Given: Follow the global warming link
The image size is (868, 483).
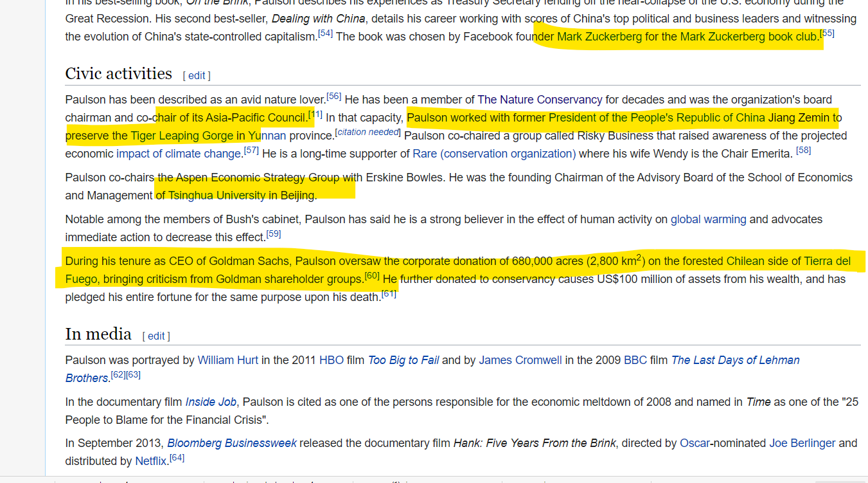Looking at the screenshot, I should (x=709, y=219).
